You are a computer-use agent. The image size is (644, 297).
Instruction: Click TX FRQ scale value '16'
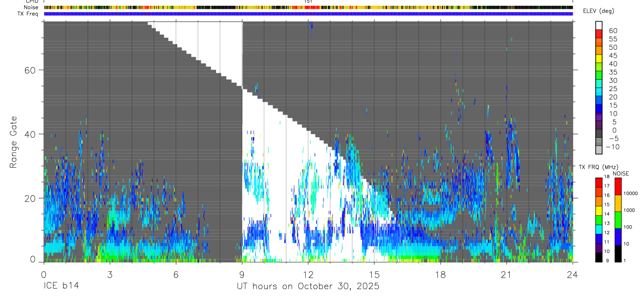pyautogui.click(x=607, y=195)
